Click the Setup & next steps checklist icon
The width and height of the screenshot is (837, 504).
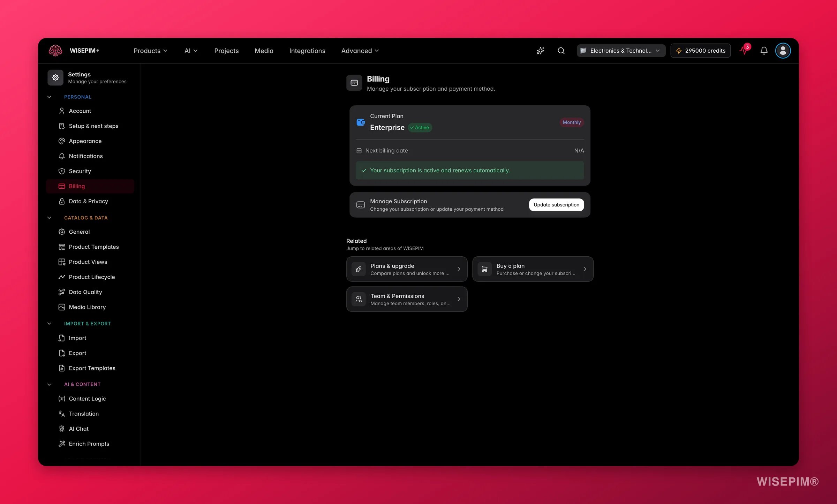(x=62, y=126)
